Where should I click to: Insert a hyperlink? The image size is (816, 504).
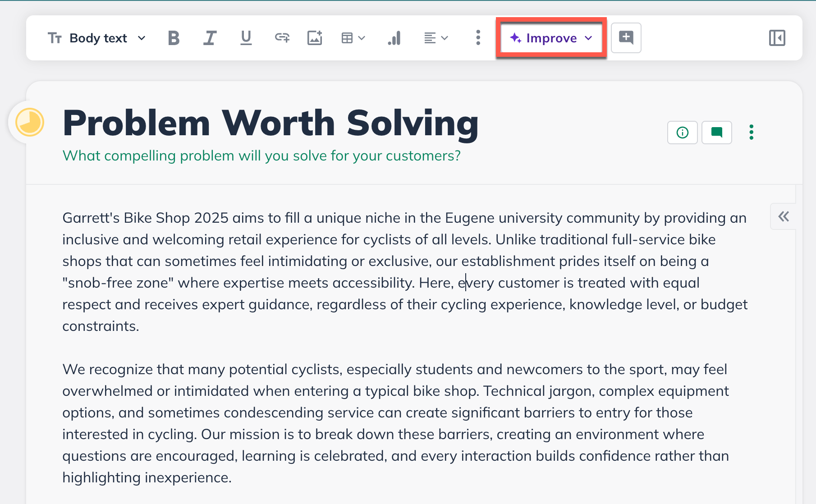pyautogui.click(x=281, y=38)
